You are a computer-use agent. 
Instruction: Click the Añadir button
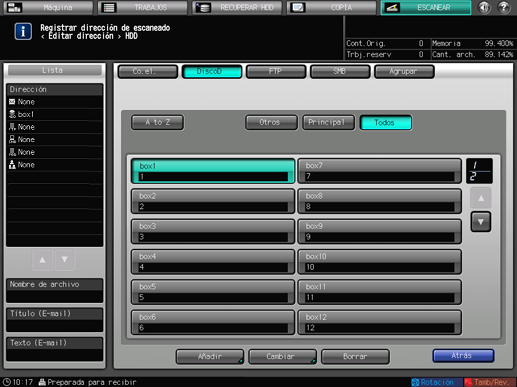[210, 357]
